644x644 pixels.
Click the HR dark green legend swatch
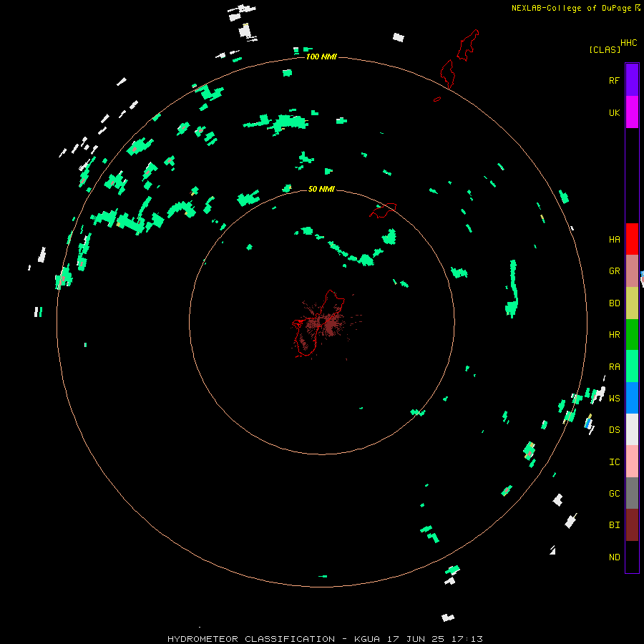(x=632, y=335)
